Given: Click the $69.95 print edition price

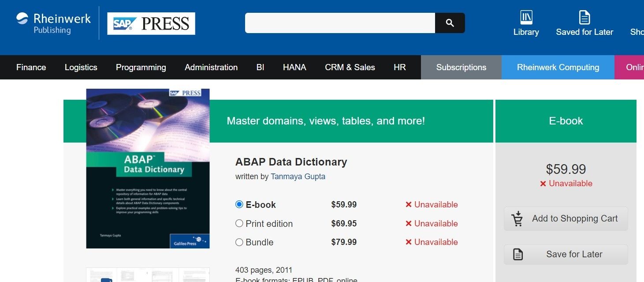Looking at the screenshot, I should click(344, 224).
